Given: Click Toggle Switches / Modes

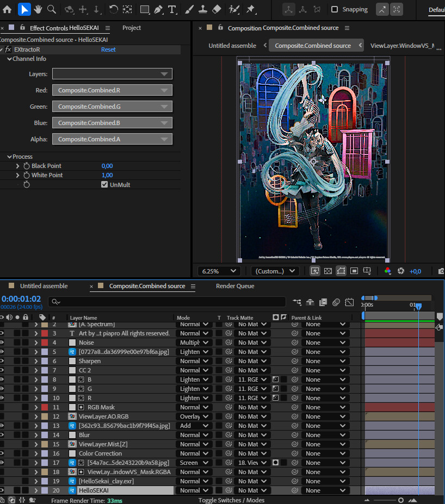Looking at the screenshot, I should [231, 500].
